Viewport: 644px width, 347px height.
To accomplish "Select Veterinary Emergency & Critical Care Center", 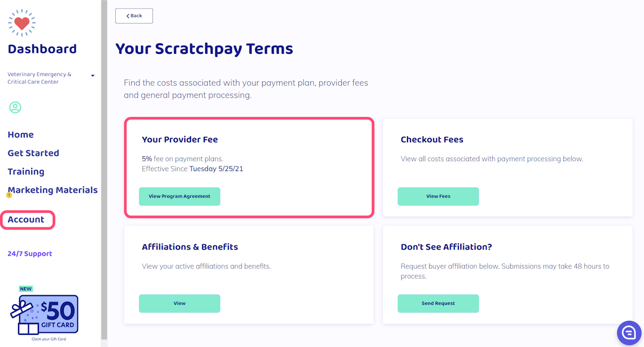I will coord(39,78).
